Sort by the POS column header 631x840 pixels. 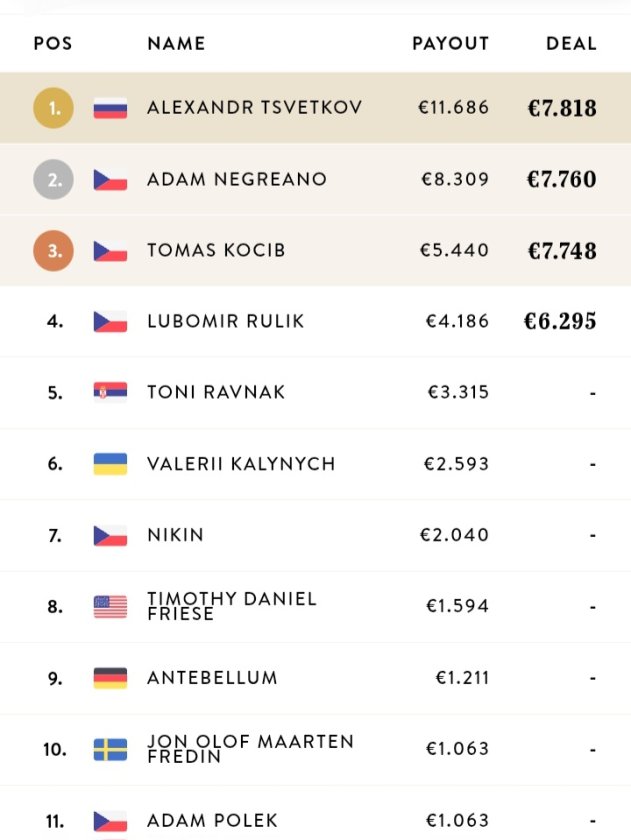pyautogui.click(x=53, y=44)
